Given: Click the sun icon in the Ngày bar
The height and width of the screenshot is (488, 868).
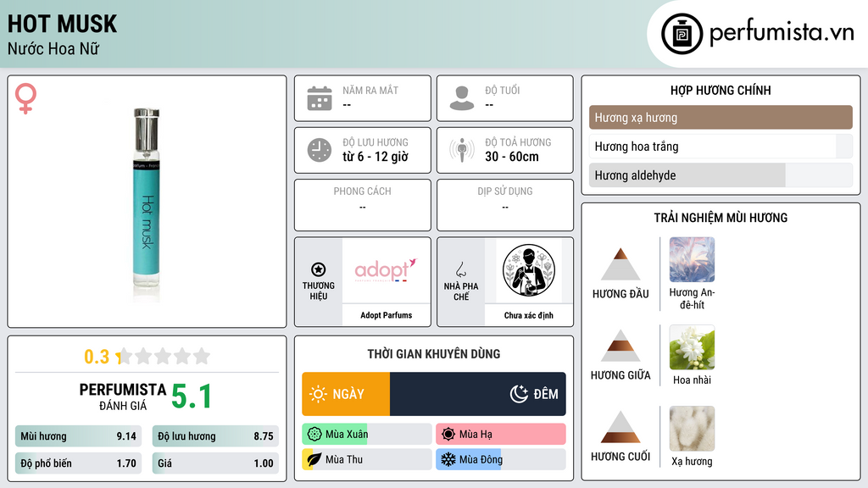Looking at the screenshot, I should tap(319, 394).
